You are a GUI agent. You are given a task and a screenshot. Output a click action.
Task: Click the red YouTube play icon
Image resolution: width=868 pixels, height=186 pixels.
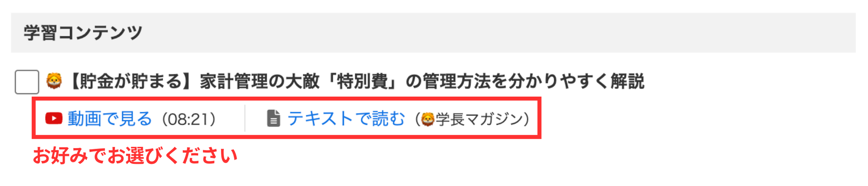point(54,118)
